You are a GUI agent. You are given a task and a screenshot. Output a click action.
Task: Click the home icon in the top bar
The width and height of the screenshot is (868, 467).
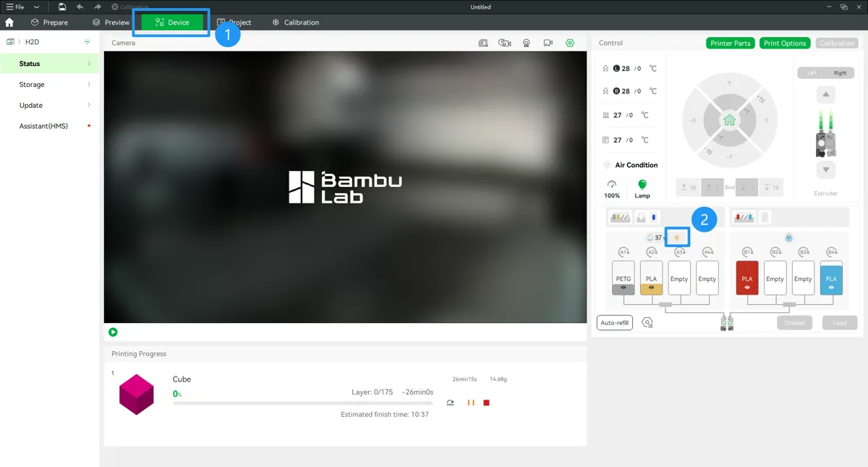coord(9,22)
